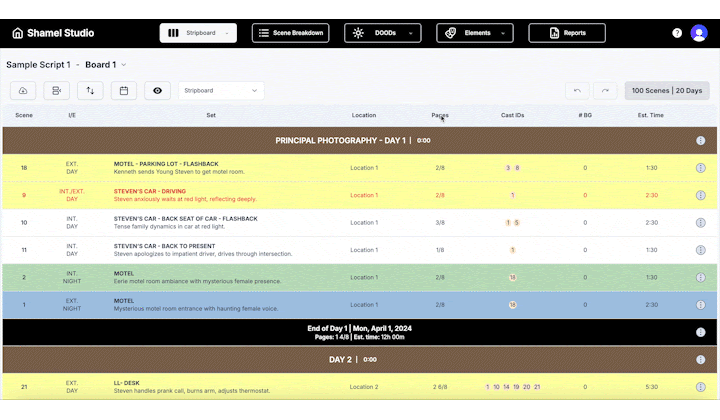720x420 pixels.
Task: Click the Est. Time column header
Action: tap(651, 115)
